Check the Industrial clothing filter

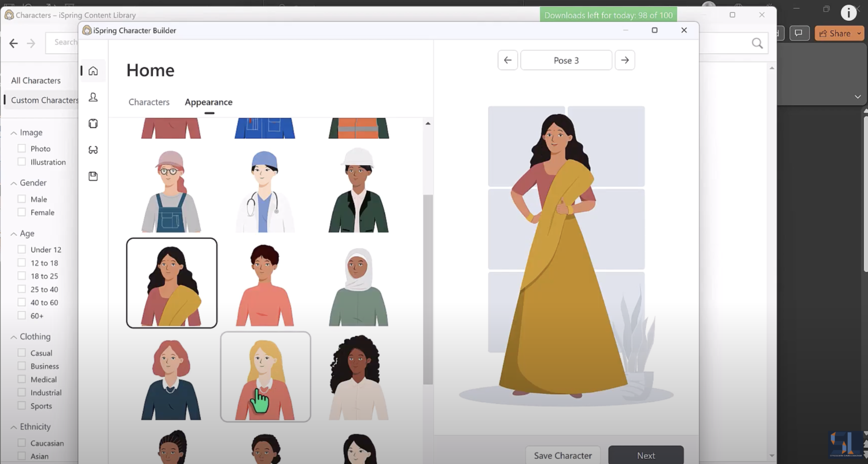pyautogui.click(x=22, y=392)
